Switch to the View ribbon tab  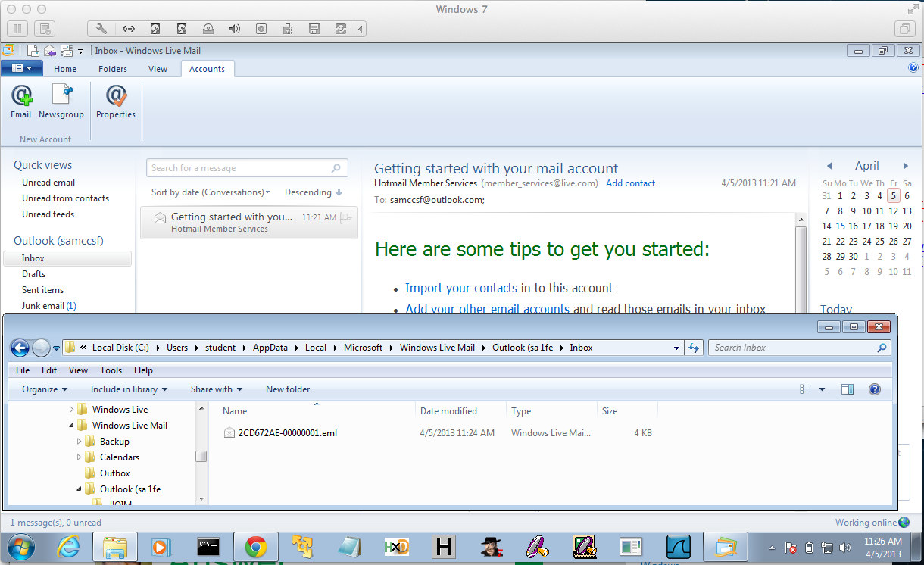[158, 69]
